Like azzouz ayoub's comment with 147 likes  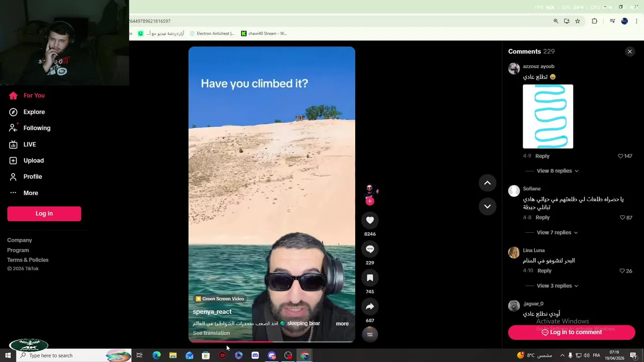[x=620, y=156]
